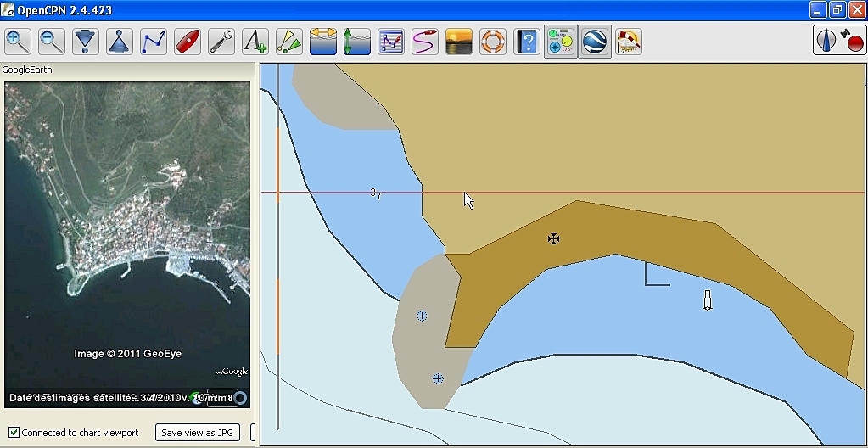Click the Zoom Out magnifier icon
Image resolution: width=868 pixels, height=448 pixels.
tap(52, 42)
